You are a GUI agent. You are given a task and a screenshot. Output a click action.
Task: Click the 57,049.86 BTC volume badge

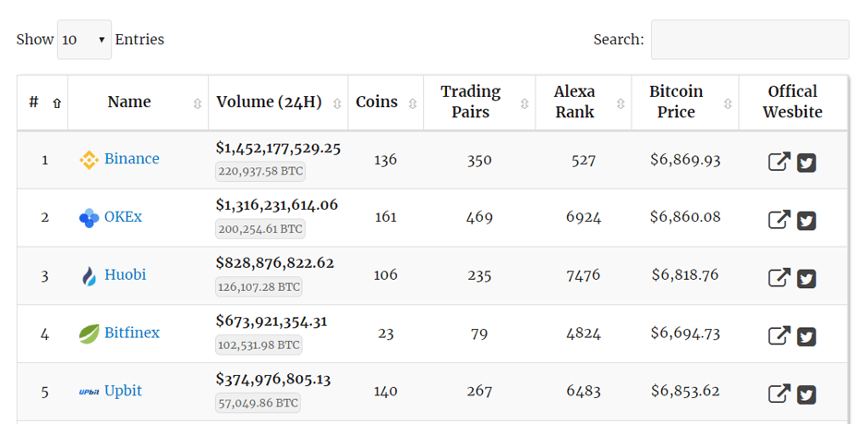click(258, 403)
